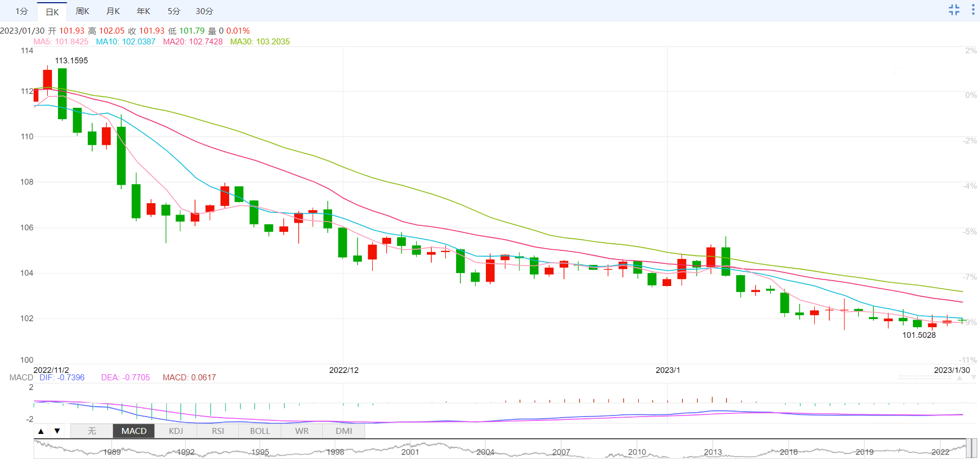Select the MACD indicator button
This screenshot has height=474, width=980.
(x=134, y=431)
